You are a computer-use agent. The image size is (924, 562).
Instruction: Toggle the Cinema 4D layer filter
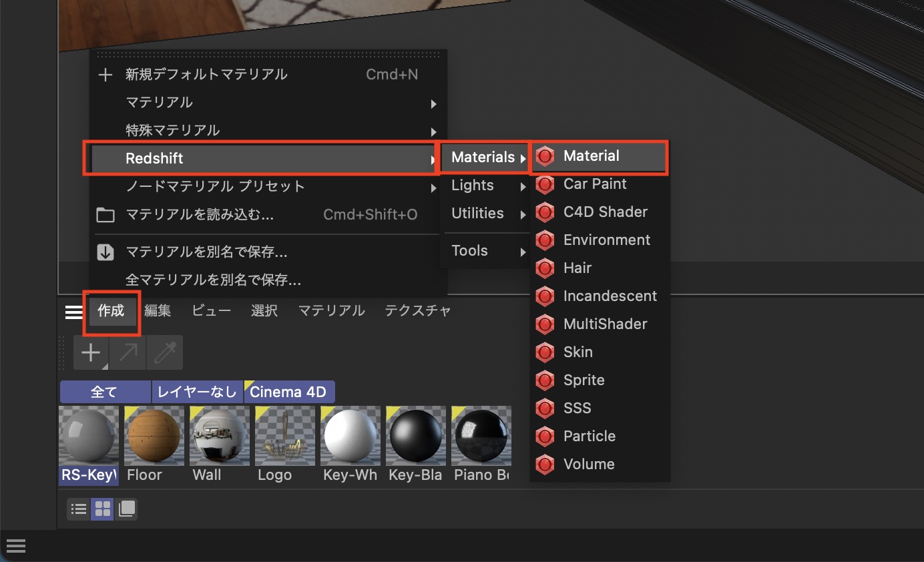point(288,392)
